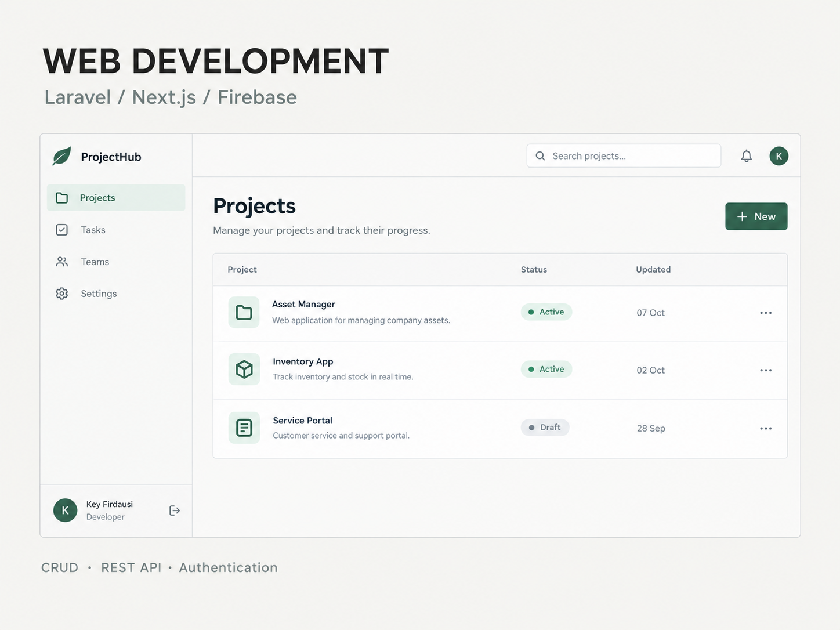Click the Key Firdausi sidebar avatar
This screenshot has height=630, width=840.
[65, 510]
